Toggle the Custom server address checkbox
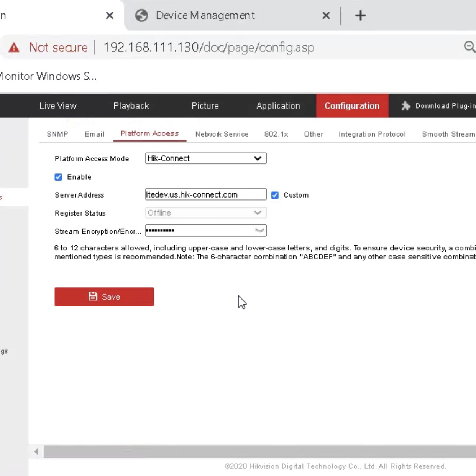 click(x=275, y=195)
